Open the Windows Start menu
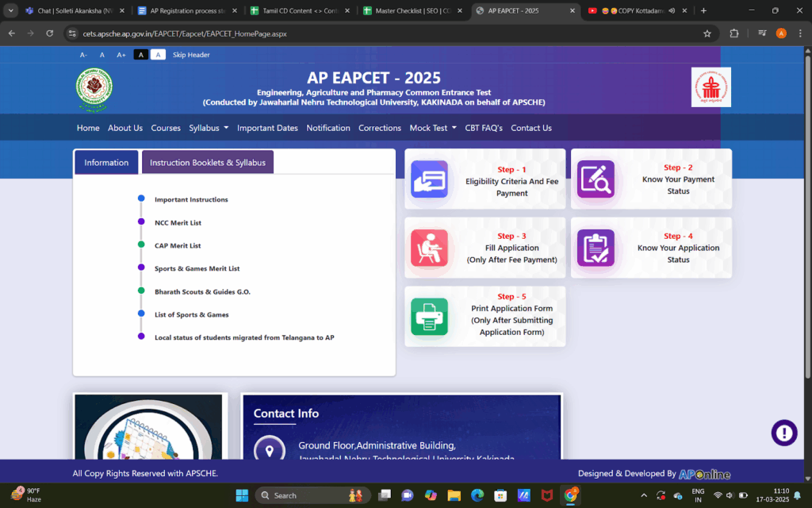The image size is (812, 508). tap(242, 495)
